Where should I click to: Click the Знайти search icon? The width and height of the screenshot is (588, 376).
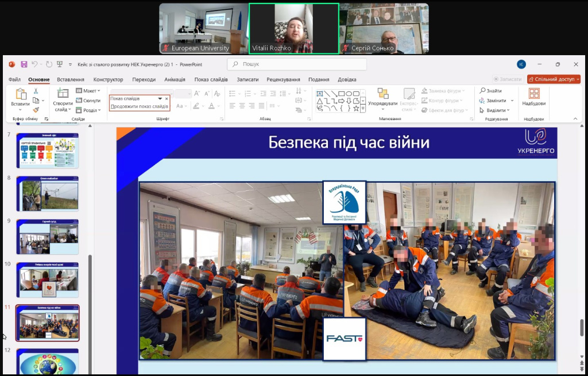[490, 91]
